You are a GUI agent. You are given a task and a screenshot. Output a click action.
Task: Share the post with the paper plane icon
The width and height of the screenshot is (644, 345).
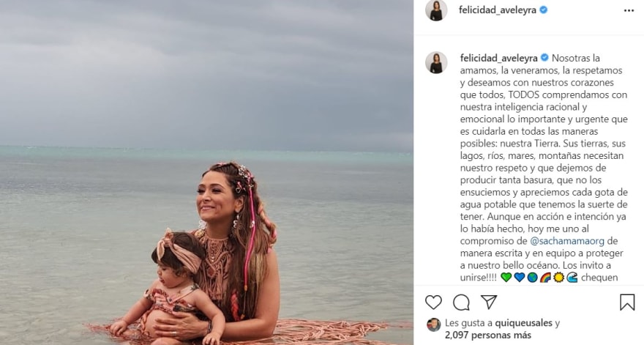point(489,302)
